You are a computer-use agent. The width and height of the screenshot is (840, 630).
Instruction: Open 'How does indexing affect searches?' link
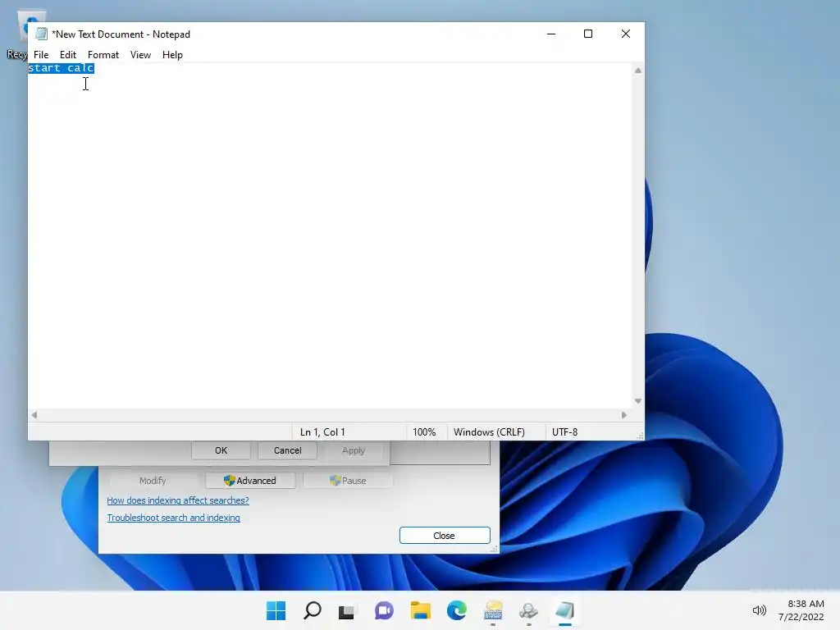click(178, 500)
